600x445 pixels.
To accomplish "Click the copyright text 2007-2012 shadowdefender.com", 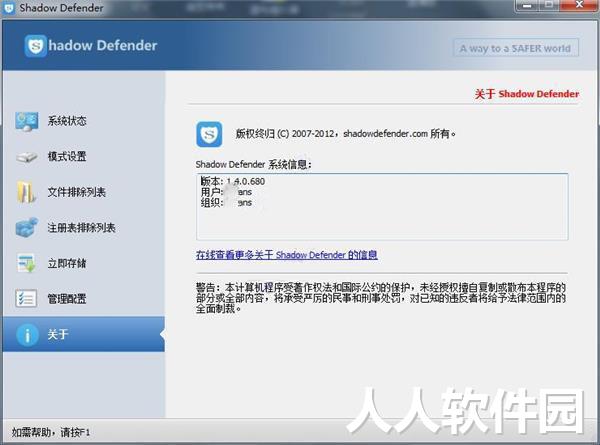I will click(346, 134).
